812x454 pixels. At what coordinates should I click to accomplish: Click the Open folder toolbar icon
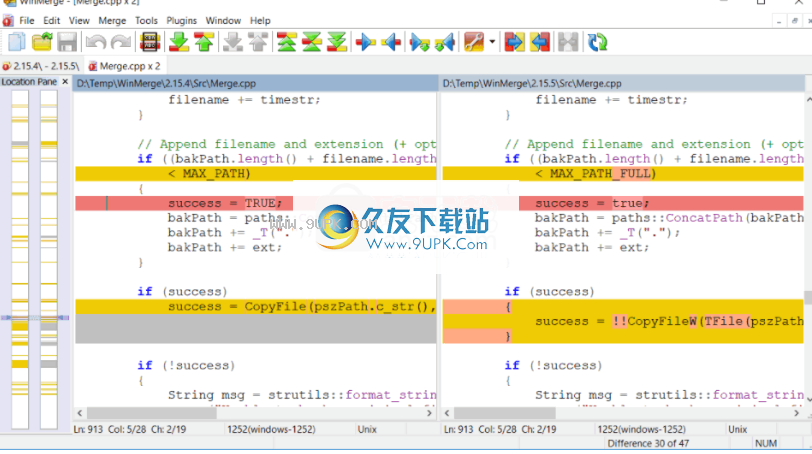(x=42, y=42)
